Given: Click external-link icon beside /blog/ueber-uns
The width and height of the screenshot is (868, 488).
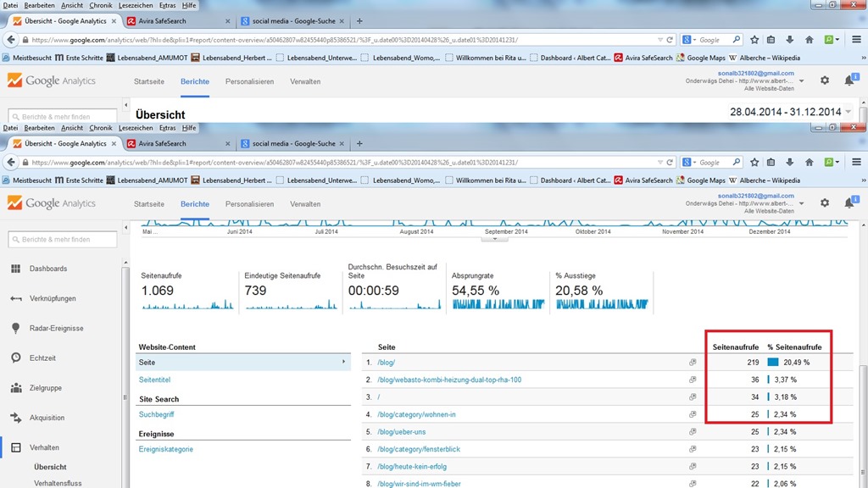Looking at the screenshot, I should (693, 432).
